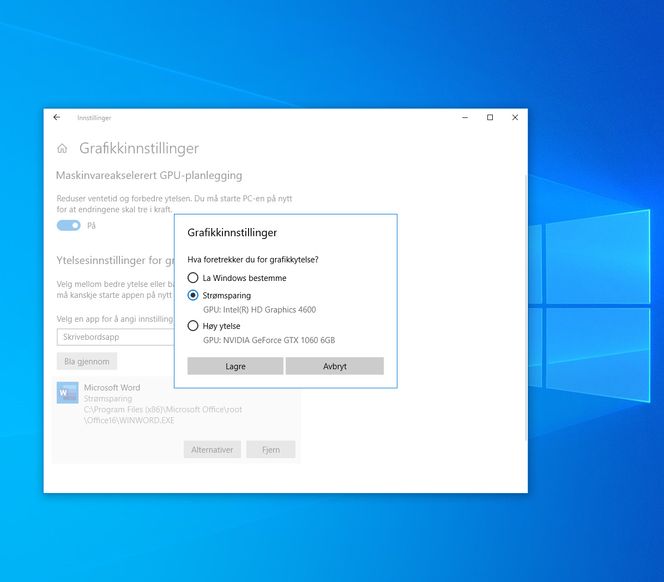The image size is (664, 582).
Task: Open Alternativer for Microsoft Word
Action: click(212, 449)
